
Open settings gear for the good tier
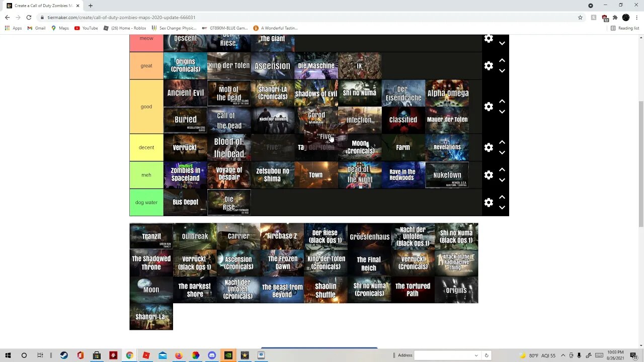[489, 107]
